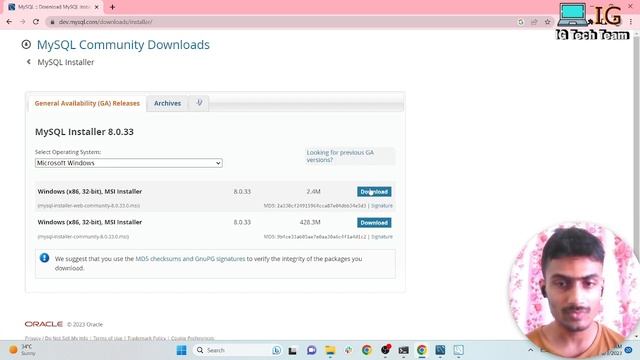Click the 428.3M file size value
Viewport: 640px width, 360px height.
310,222
